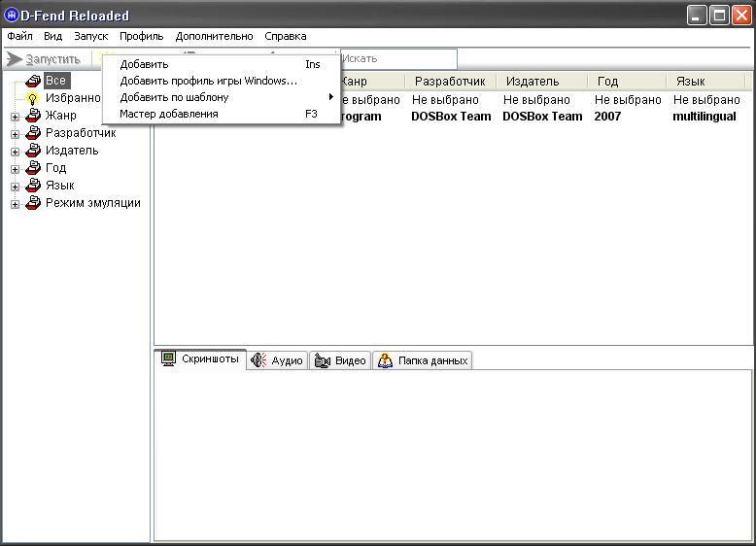
Task: Open the Профиль menu
Action: point(141,36)
